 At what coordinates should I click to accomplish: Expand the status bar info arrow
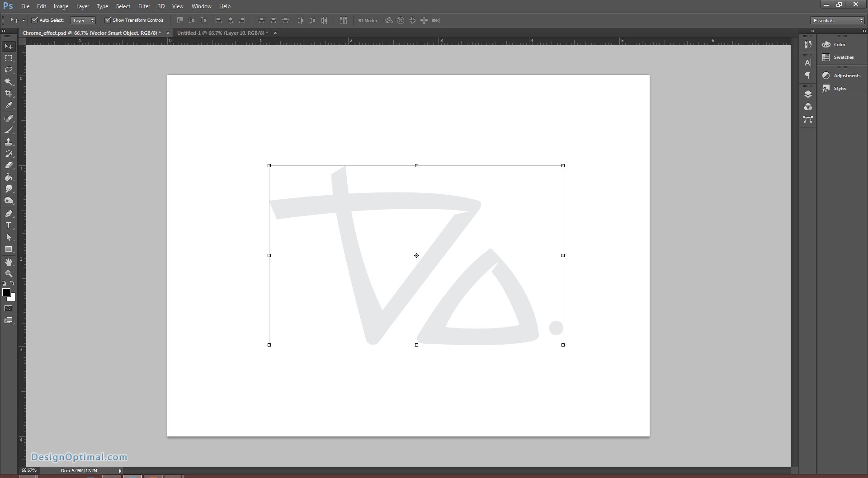point(120,471)
